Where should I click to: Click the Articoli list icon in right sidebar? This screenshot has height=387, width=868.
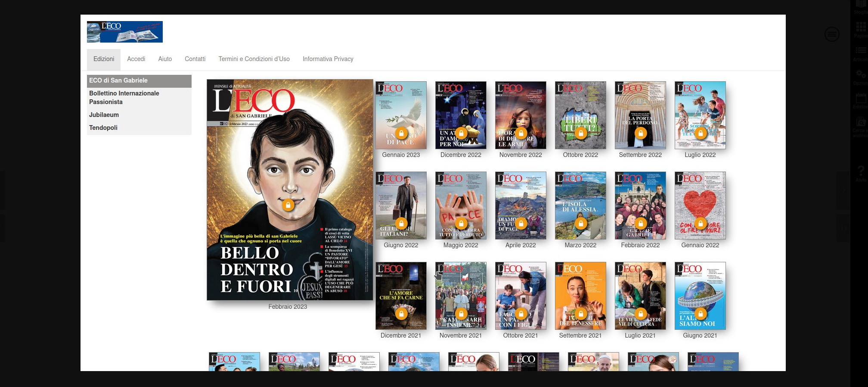(861, 50)
